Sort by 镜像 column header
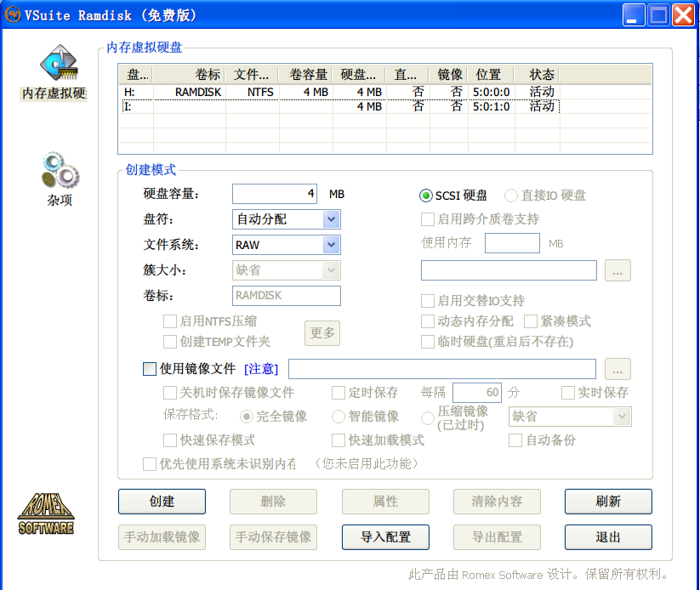Screen dimensions: 700x590 pos(448,75)
